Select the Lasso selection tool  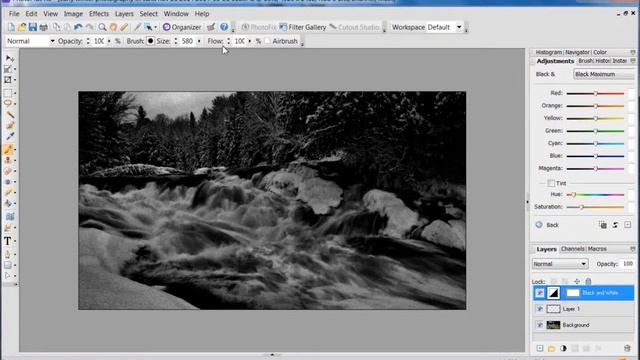pos(8,104)
